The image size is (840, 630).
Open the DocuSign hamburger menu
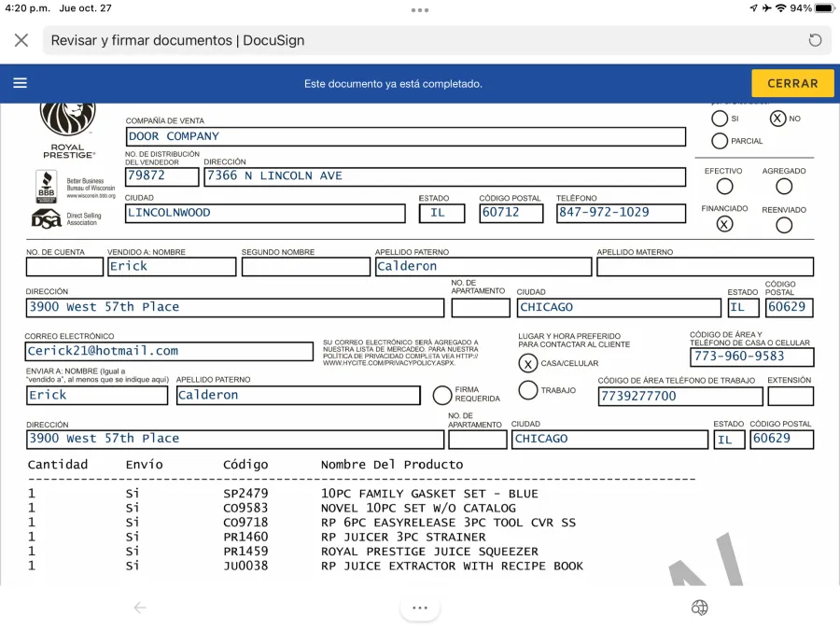pos(20,83)
